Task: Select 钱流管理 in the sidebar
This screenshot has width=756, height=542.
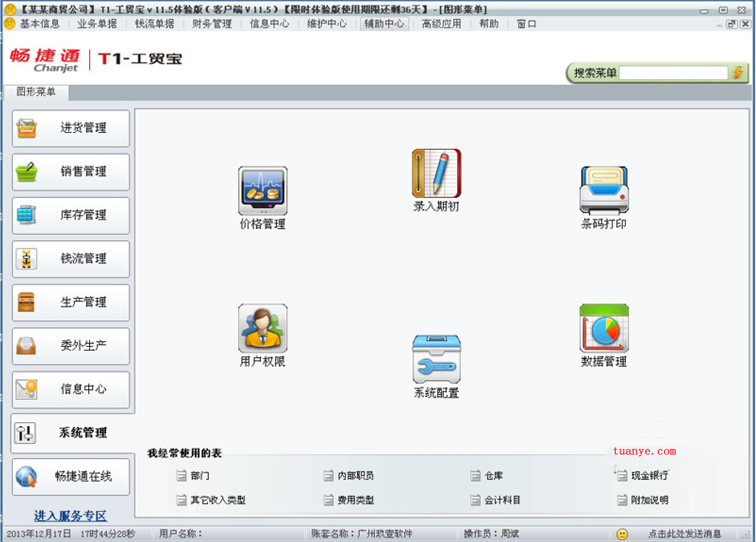Action: click(71, 259)
